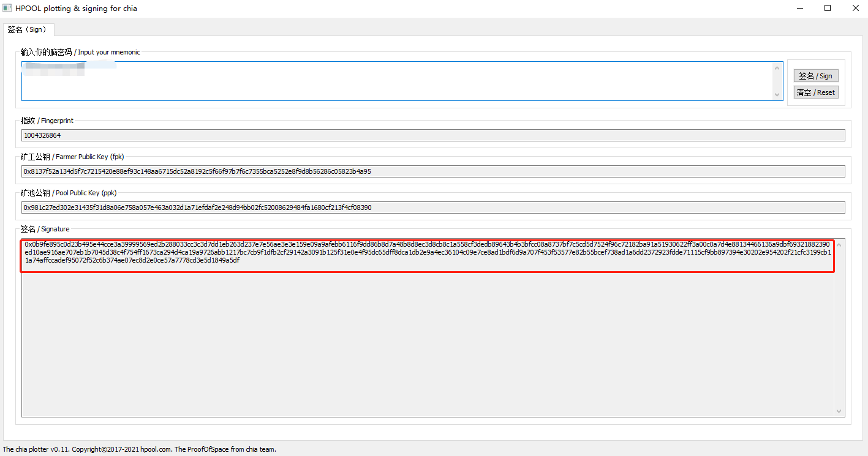Click the mnemonic box scroll down arrow
The width and height of the screenshot is (868, 456).
tap(777, 95)
